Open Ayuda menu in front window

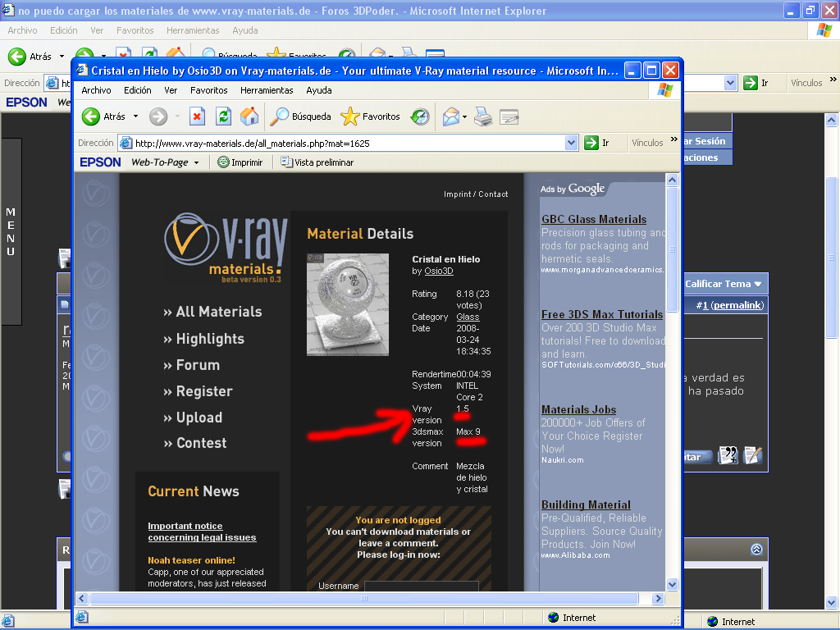(319, 90)
